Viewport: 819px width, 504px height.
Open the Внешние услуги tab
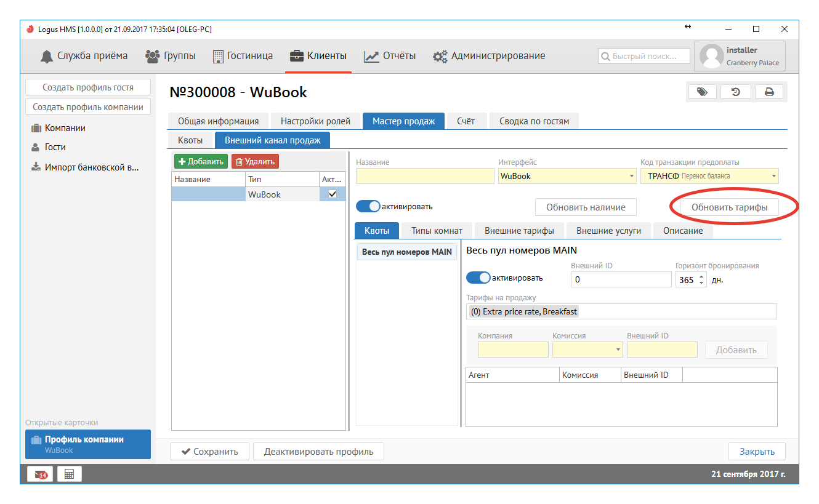[x=608, y=231]
